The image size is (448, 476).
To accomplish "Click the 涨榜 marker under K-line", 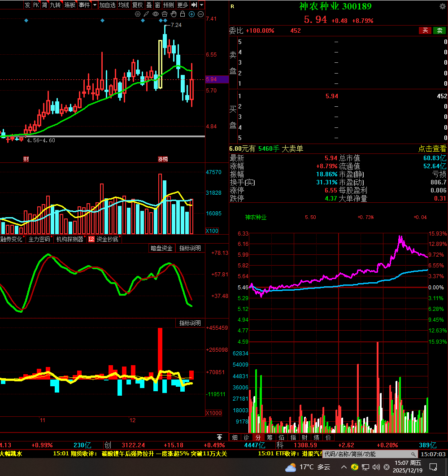I will [163, 159].
